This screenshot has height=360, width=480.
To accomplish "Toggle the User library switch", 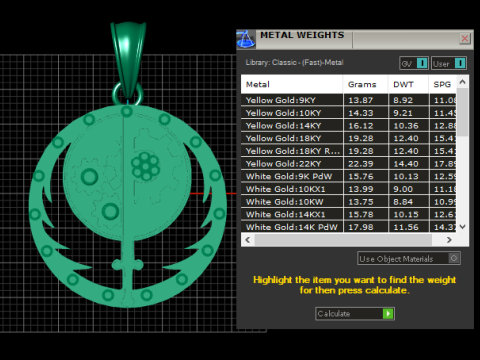I will 449,63.
